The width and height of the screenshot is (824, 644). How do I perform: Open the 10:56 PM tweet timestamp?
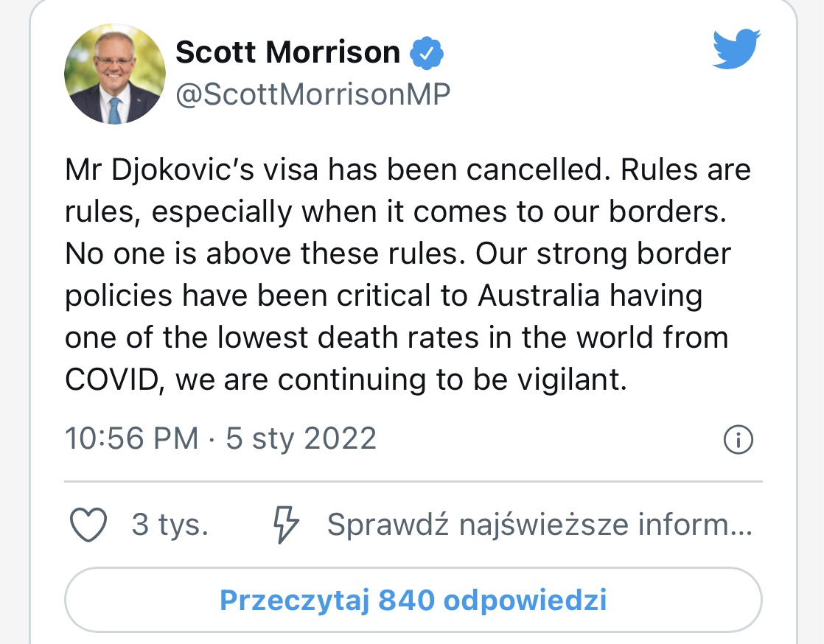click(x=132, y=438)
